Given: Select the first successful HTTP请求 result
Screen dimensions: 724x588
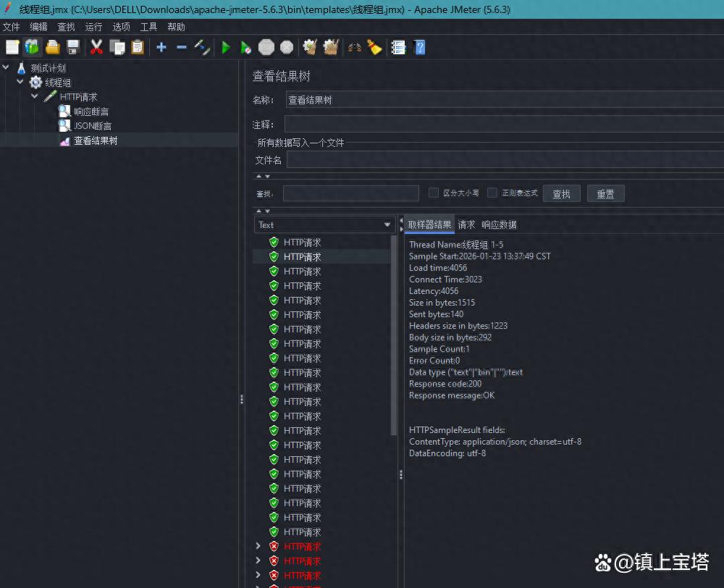Looking at the screenshot, I should point(302,242).
